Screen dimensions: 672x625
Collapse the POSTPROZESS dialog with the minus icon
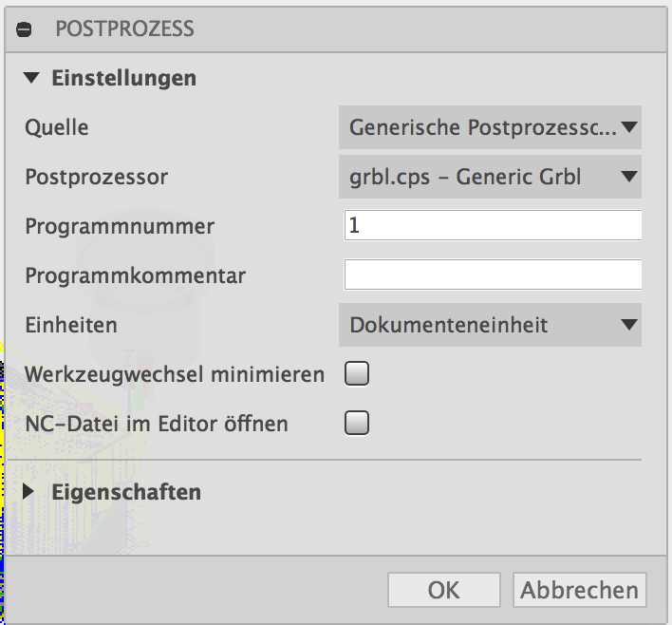25,29
